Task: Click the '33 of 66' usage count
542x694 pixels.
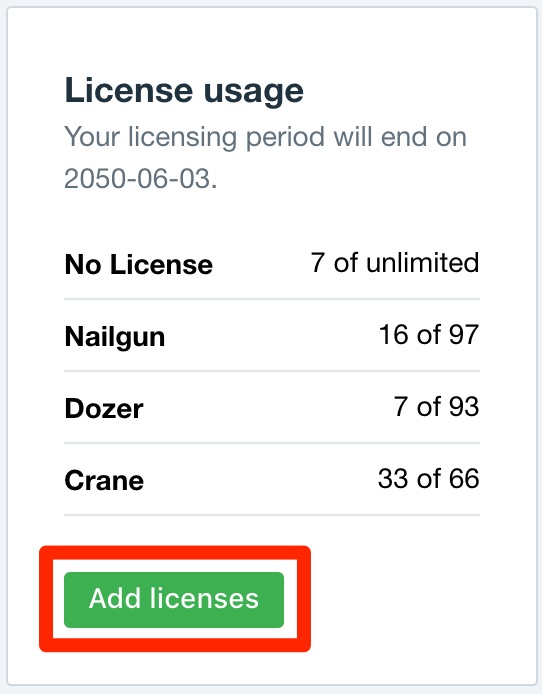Action: [x=428, y=478]
